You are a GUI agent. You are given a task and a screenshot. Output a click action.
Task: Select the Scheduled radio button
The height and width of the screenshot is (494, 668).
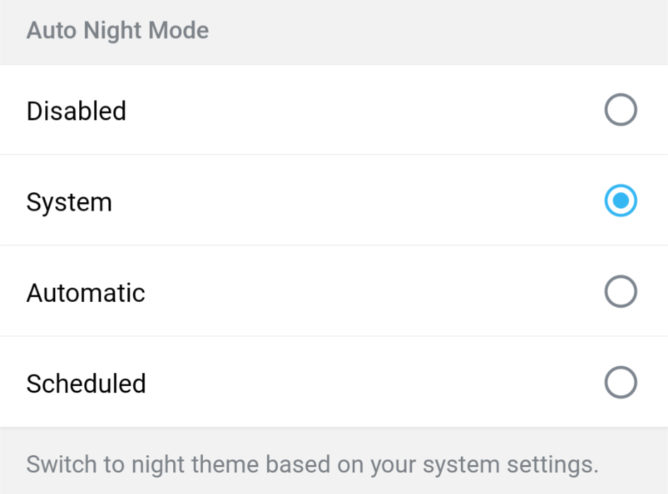point(620,382)
